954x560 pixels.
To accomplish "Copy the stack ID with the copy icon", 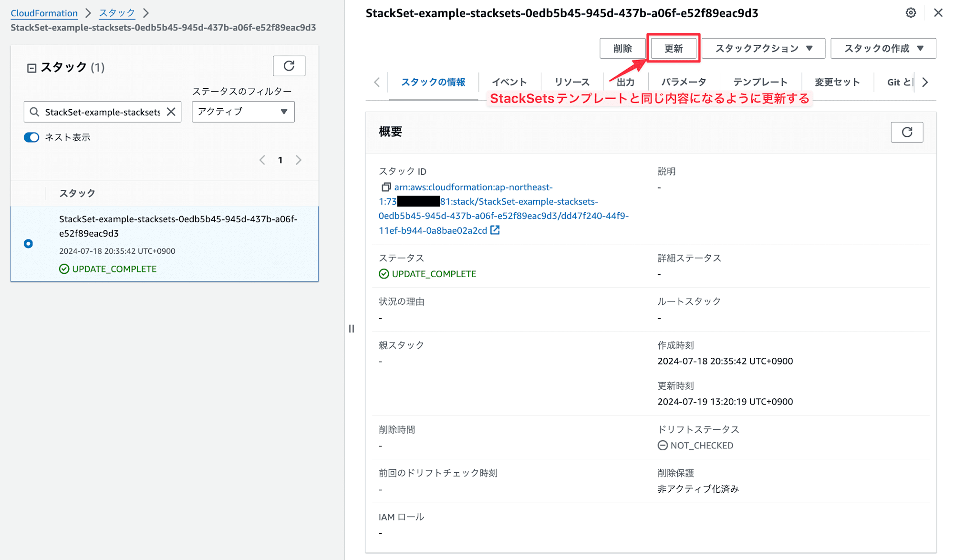I will (386, 187).
